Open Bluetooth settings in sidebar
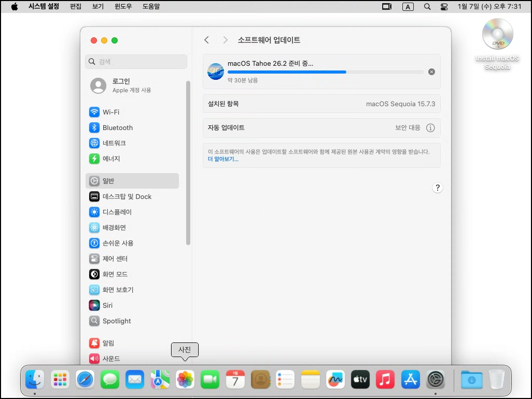532x399 pixels. pyautogui.click(x=132, y=127)
